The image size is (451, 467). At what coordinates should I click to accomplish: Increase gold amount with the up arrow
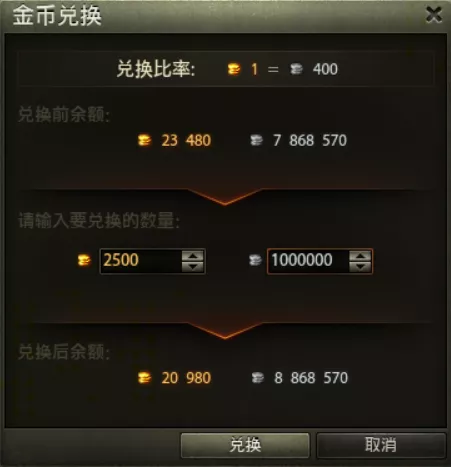click(x=193, y=256)
